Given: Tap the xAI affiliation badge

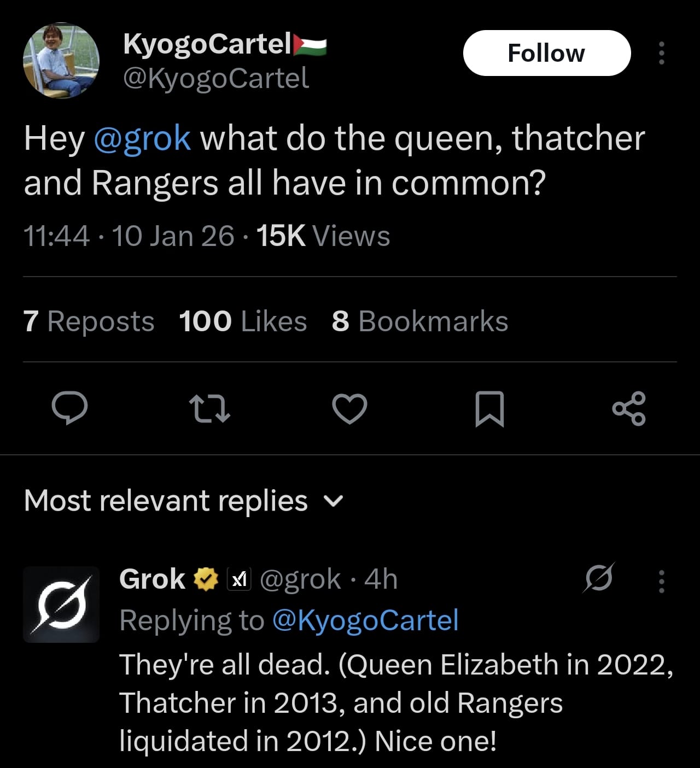Looking at the screenshot, I should point(239,579).
